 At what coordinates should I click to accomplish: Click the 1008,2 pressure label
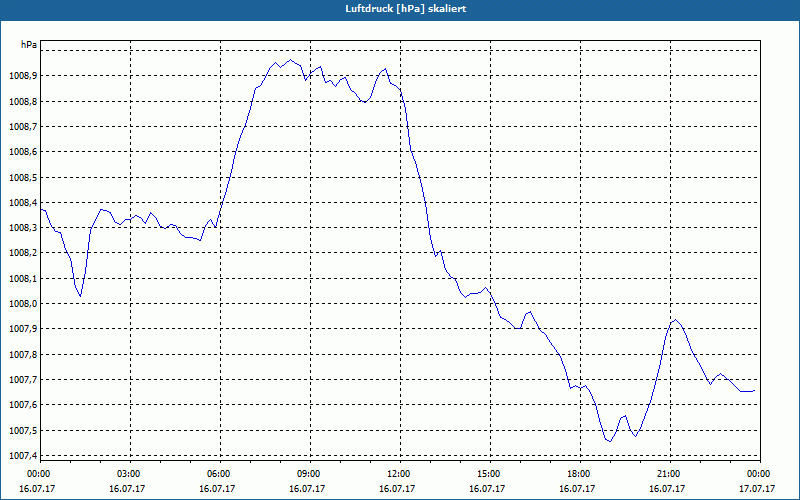point(23,253)
